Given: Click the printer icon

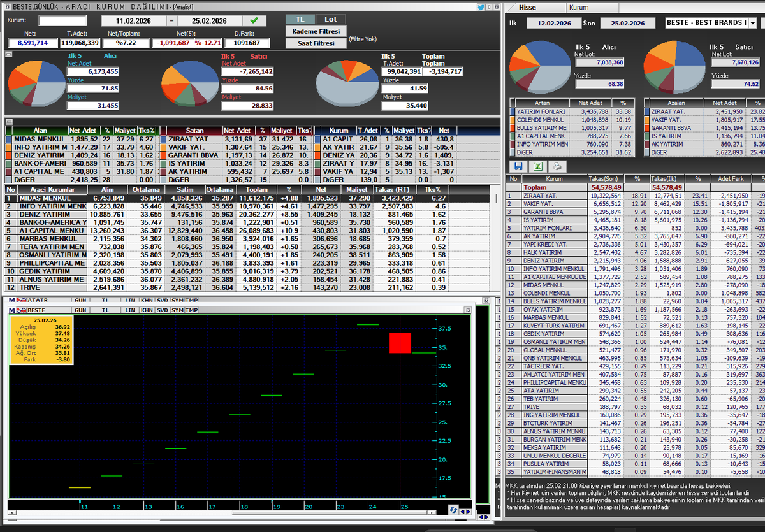Looking at the screenshot, I should click(558, 166).
